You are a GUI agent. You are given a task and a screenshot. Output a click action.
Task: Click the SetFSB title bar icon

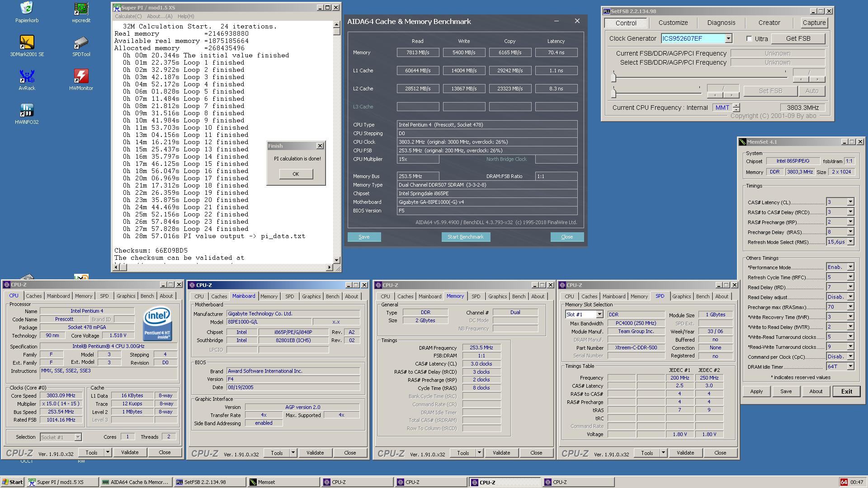pos(607,11)
